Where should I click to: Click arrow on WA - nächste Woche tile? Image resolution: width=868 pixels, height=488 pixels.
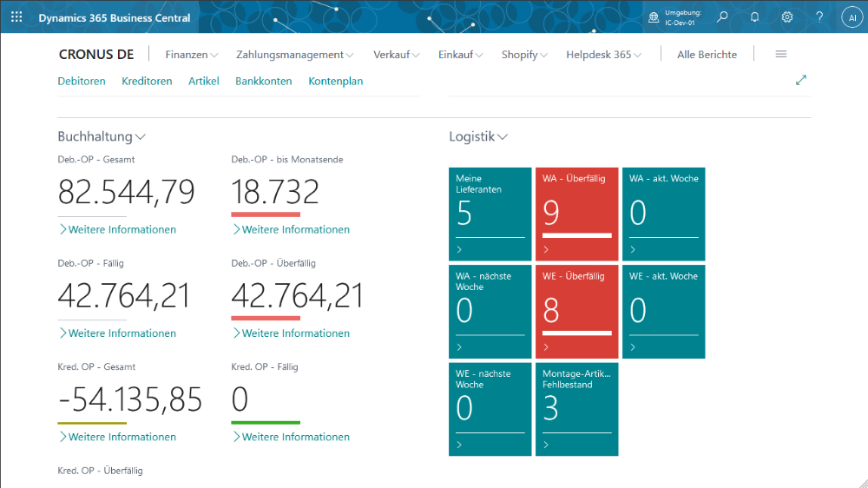[459, 347]
